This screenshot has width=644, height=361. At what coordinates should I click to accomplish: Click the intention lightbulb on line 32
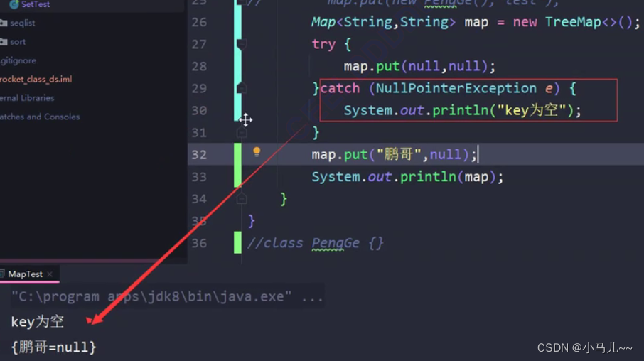(257, 151)
